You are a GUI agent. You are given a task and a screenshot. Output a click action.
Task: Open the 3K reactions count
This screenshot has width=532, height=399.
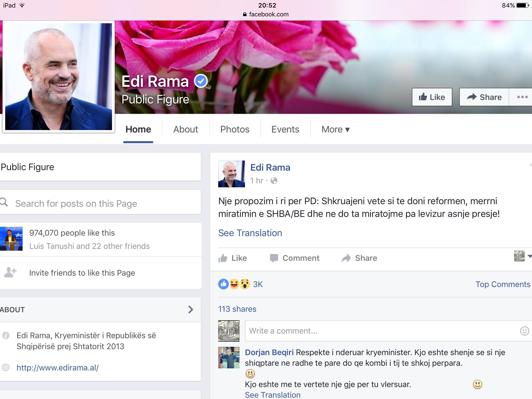258,284
